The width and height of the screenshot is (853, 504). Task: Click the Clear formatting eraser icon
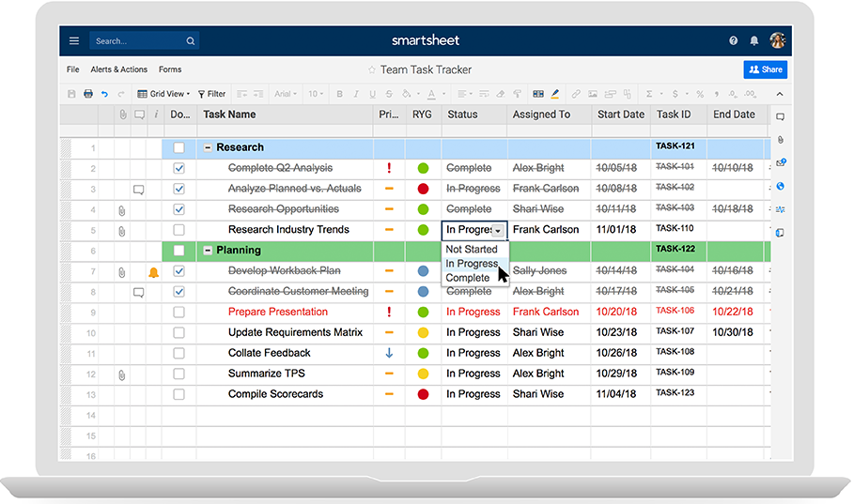[x=501, y=94]
